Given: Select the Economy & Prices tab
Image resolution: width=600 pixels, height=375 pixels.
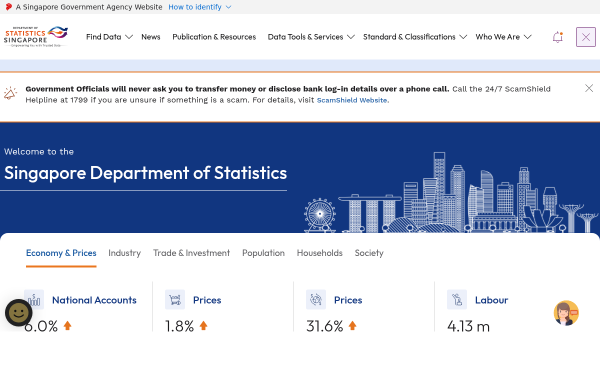Looking at the screenshot, I should 61,253.
